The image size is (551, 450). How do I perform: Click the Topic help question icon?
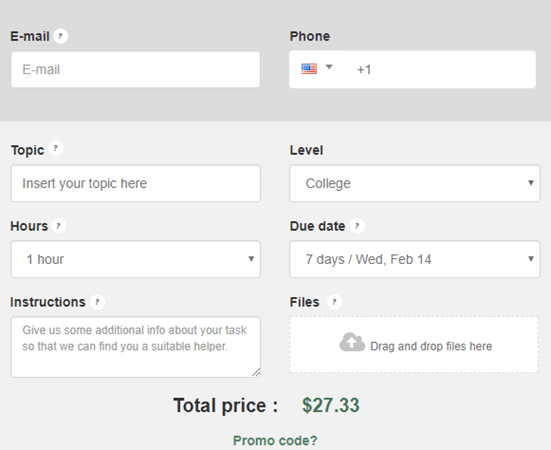56,148
